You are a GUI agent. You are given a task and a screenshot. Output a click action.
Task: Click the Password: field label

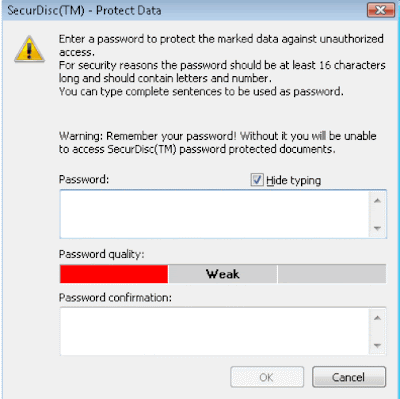[84, 180]
